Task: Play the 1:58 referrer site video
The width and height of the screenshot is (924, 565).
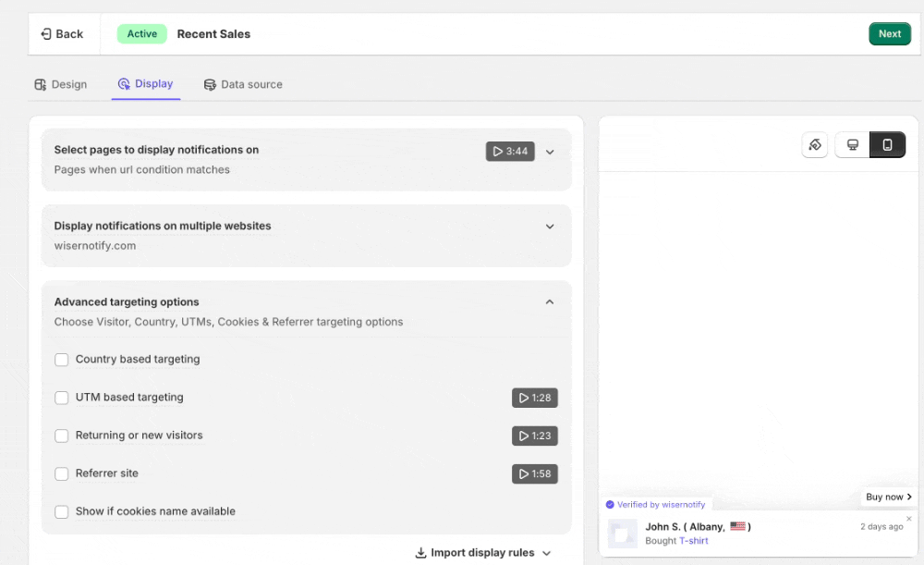Action: 535,473
